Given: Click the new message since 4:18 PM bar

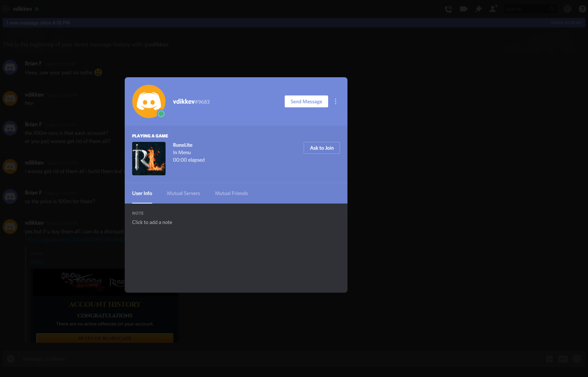Looking at the screenshot, I should [294, 23].
